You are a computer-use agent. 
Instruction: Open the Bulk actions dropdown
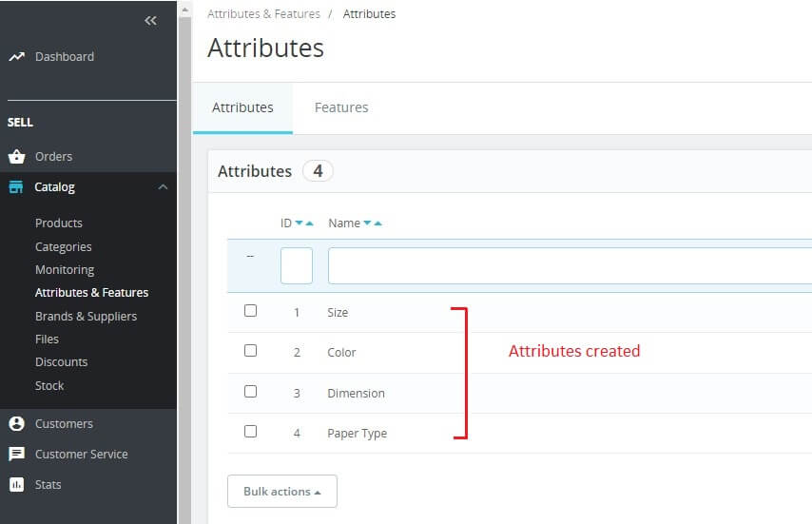(x=282, y=492)
